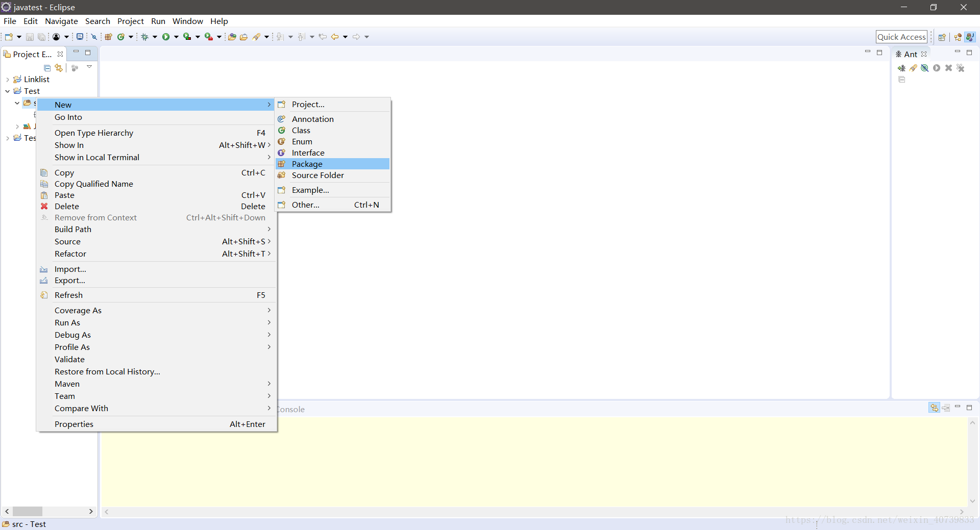The image size is (980, 530).
Task: Close the Project Explorer tab
Action: [x=60, y=54]
